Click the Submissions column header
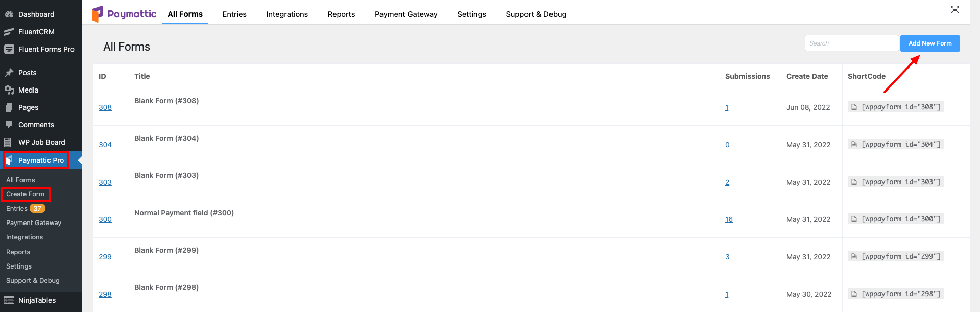The height and width of the screenshot is (312, 980). 747,76
